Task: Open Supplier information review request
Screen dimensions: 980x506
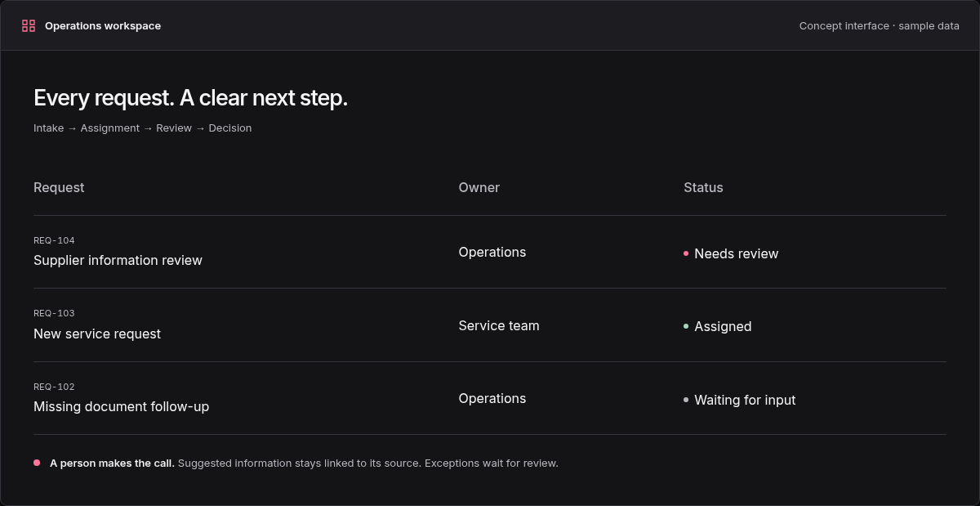Action: coord(118,260)
